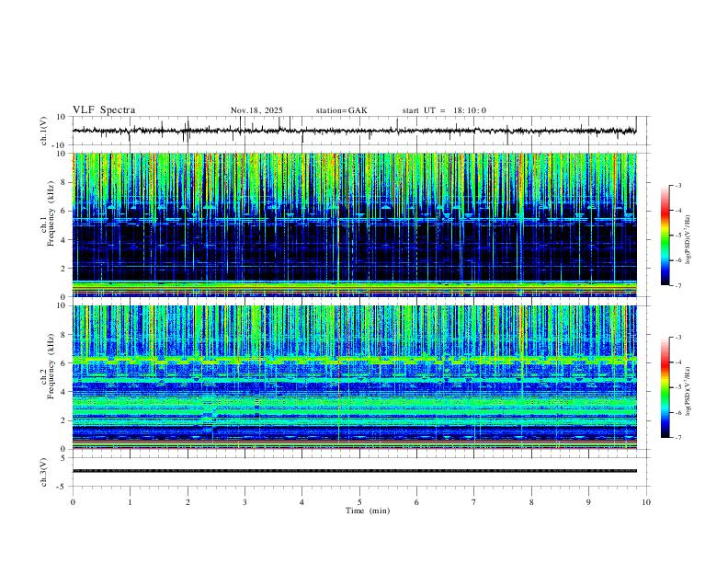Image resolution: width=728 pixels, height=563 pixels.
Task: Click the ch.1 'Frequency (kHz)' axis label
Action: tap(51, 213)
